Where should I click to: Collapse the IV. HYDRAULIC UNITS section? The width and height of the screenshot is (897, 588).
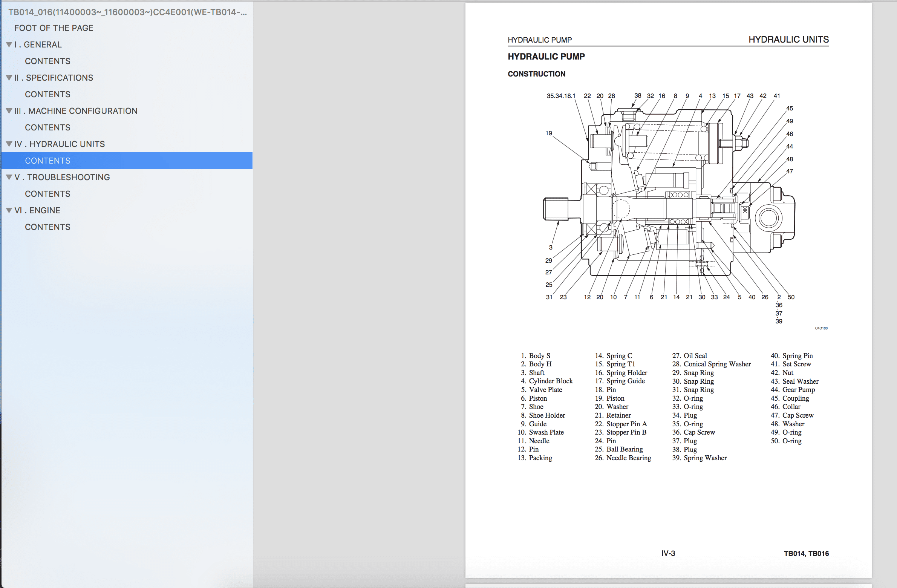(x=8, y=144)
